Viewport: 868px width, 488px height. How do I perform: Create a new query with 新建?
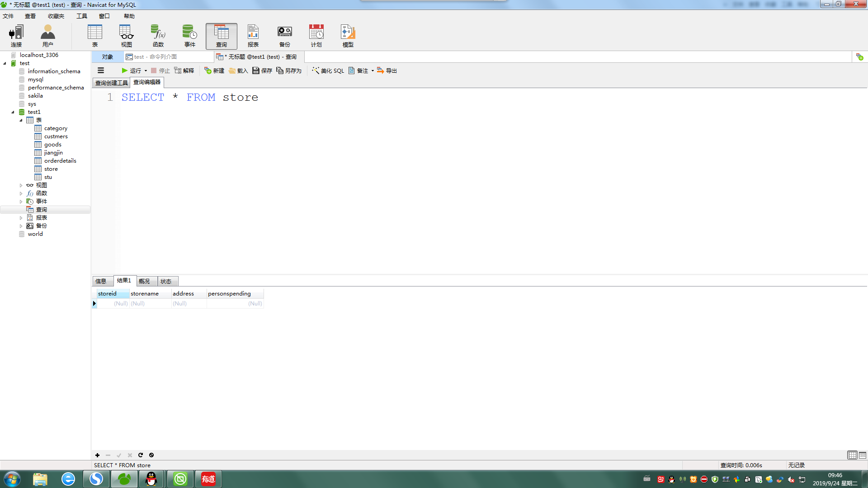click(x=214, y=70)
